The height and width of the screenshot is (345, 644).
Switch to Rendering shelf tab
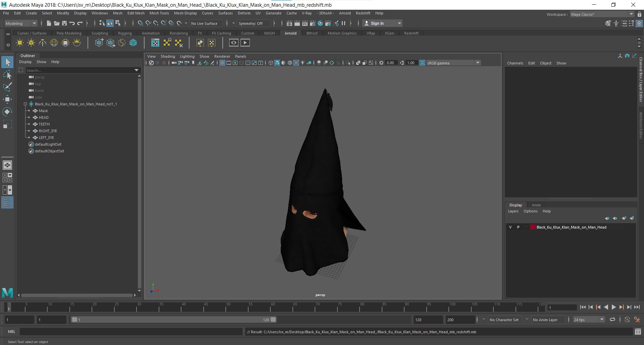click(x=178, y=33)
